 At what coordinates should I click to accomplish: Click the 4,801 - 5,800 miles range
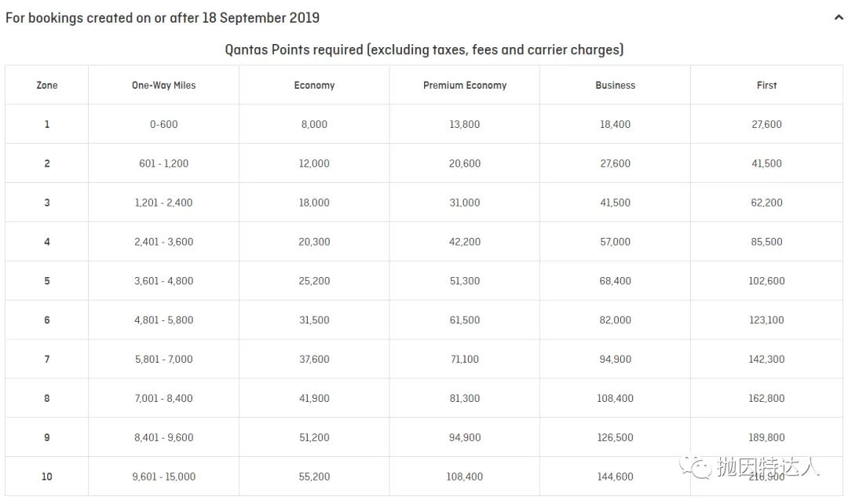pos(164,320)
